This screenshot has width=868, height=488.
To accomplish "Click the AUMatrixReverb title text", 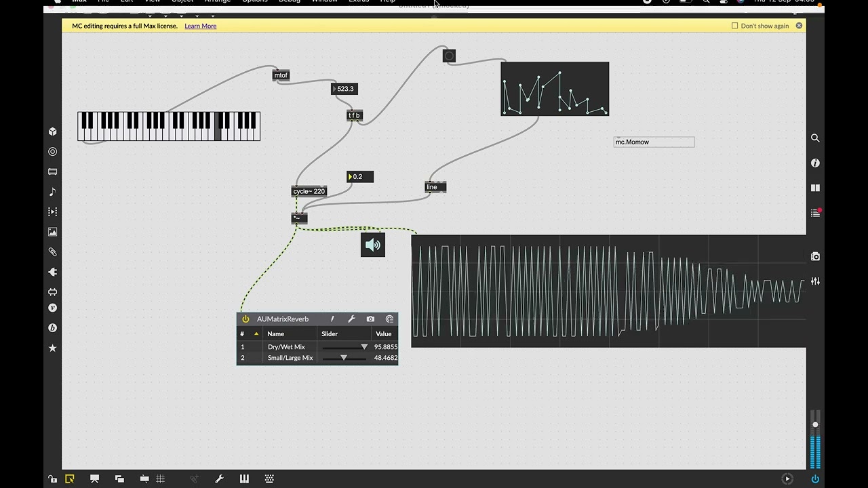I will coord(283,319).
